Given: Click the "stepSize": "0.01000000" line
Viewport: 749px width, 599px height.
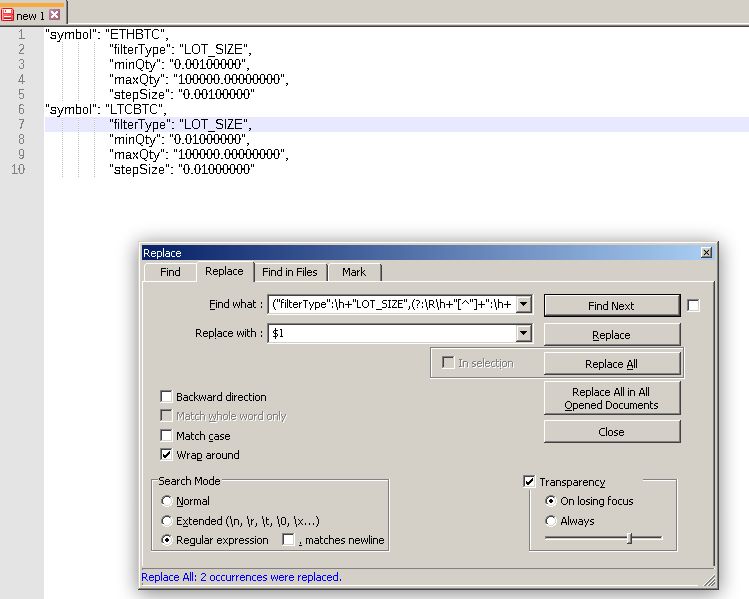Looking at the screenshot, I should 182,170.
